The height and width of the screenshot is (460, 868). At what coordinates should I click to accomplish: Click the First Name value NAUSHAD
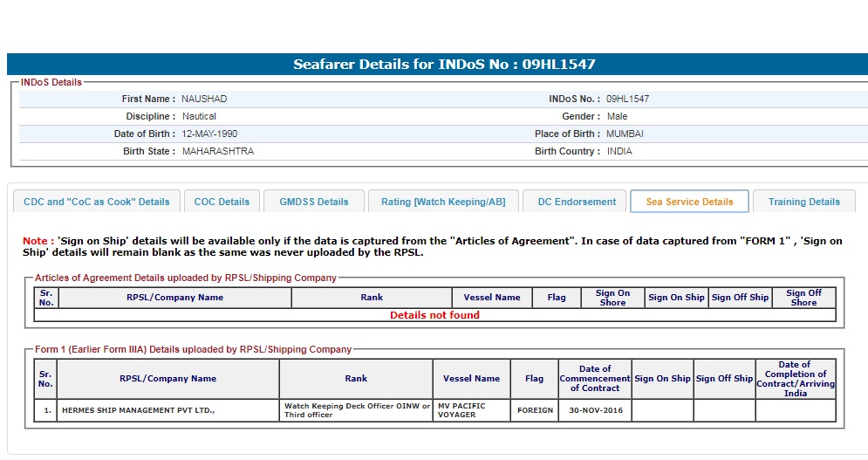pyautogui.click(x=204, y=99)
